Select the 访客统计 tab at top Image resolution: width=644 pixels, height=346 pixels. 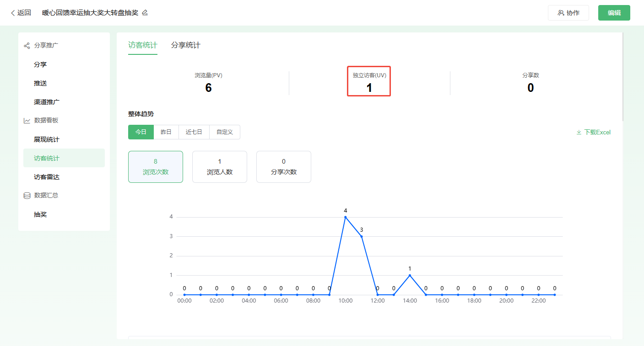click(142, 45)
